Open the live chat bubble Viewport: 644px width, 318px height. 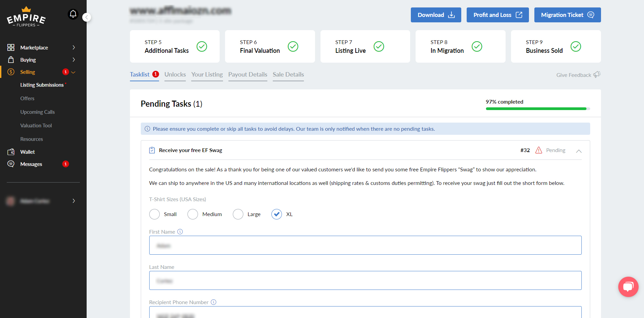coord(628,287)
